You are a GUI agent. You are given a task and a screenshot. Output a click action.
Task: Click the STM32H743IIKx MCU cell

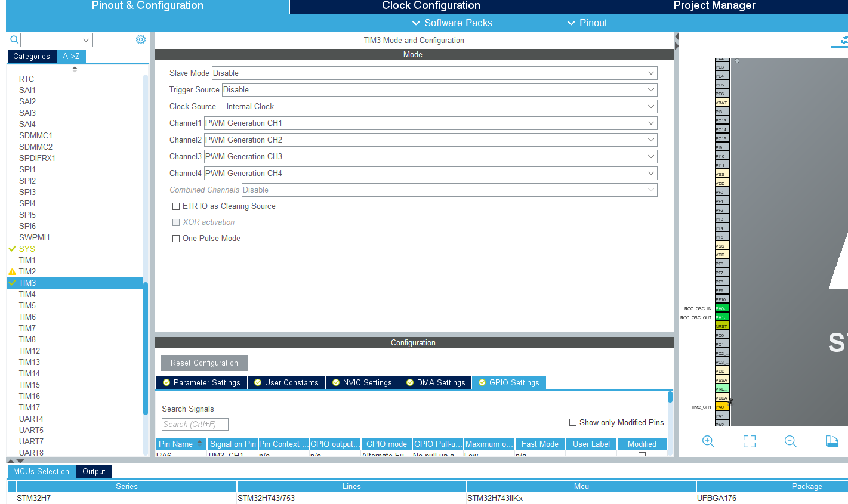tap(581, 498)
